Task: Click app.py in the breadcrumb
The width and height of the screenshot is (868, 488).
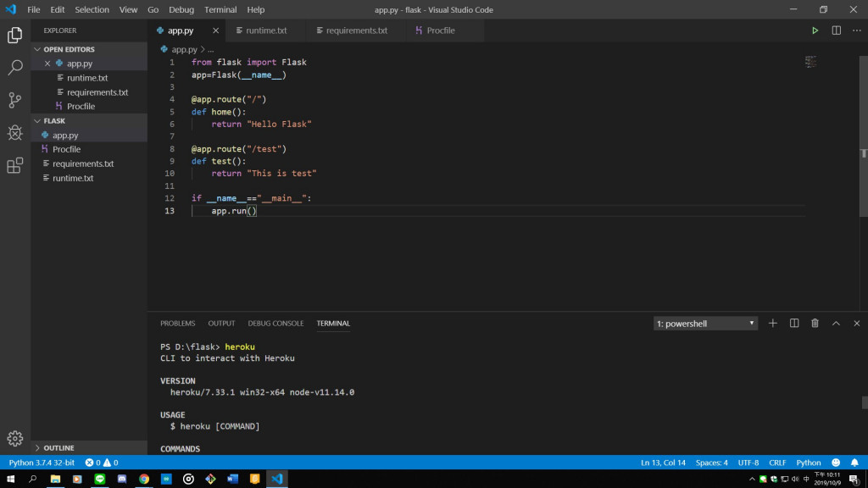Action: (x=184, y=49)
